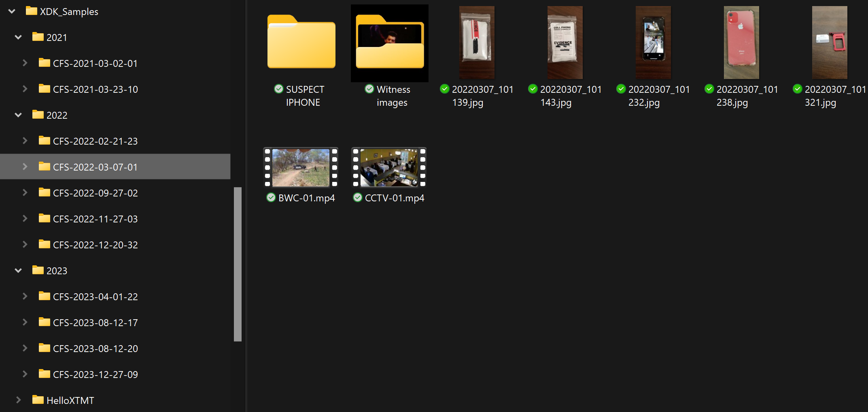Collapse the 2021 folder tree node
The width and height of the screenshot is (868, 412).
(x=18, y=37)
